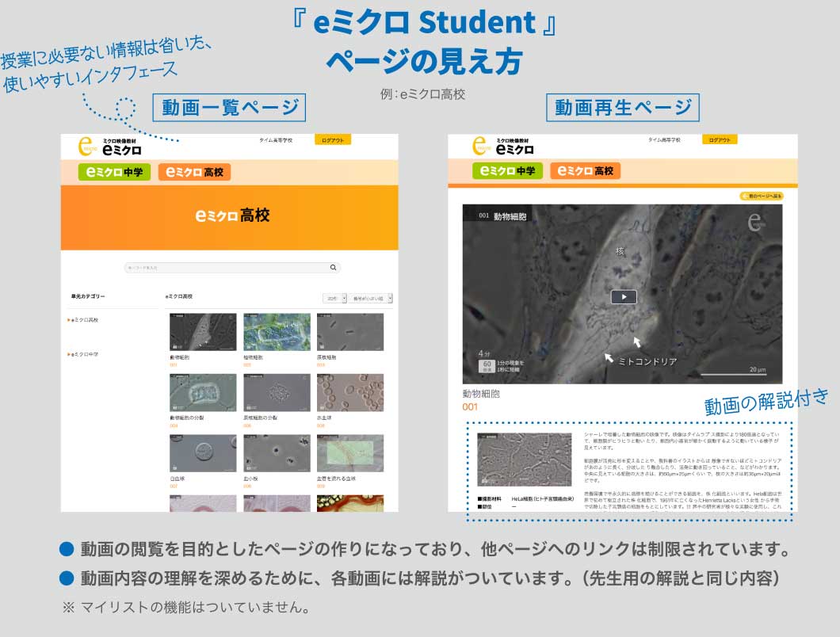Click the keyword search input field
Image resolution: width=840 pixels, height=637 pixels.
point(226,268)
